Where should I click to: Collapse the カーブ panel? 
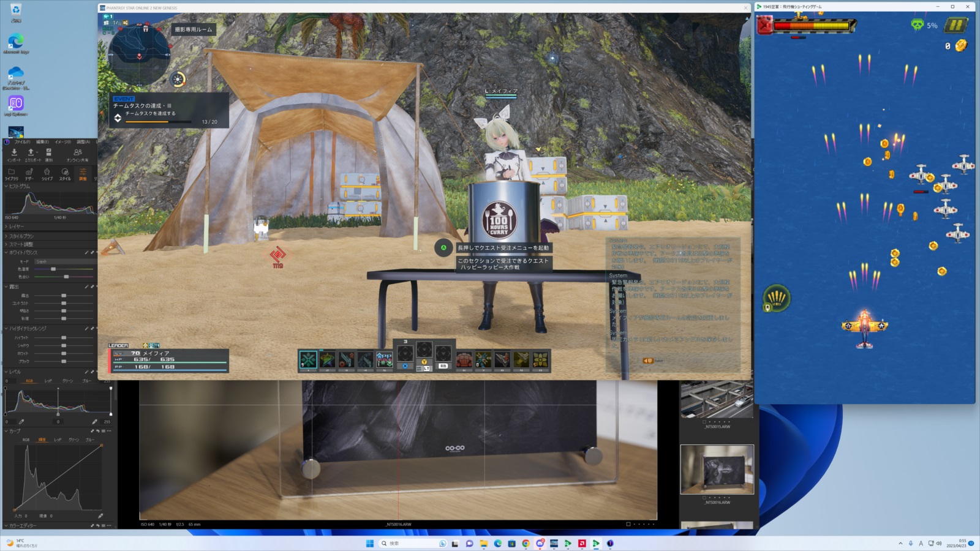(6, 431)
